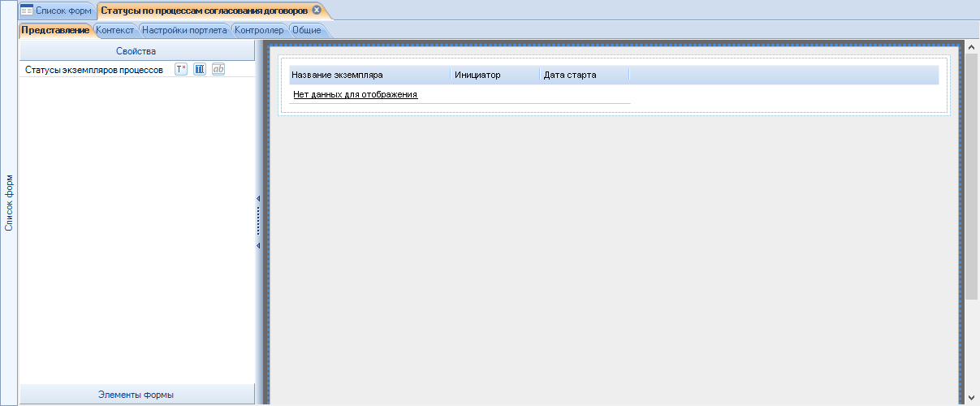Switch to the Контекст tab
980x406 pixels.
pos(114,30)
